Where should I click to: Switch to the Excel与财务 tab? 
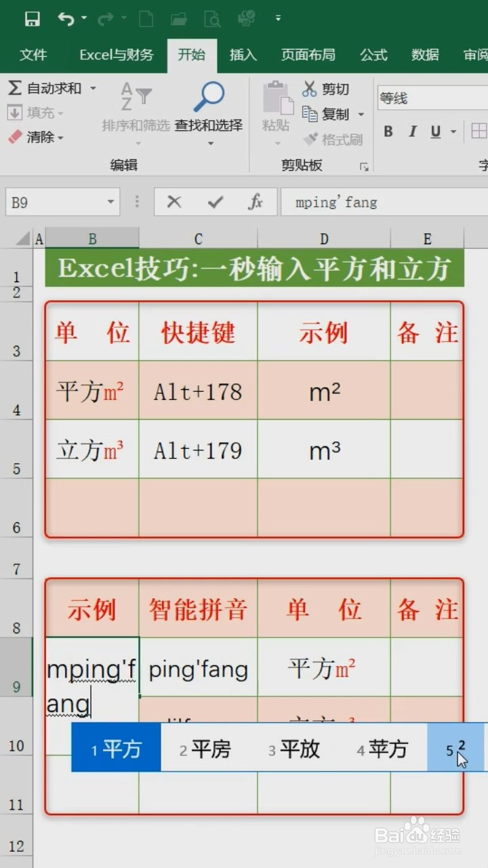coord(117,55)
